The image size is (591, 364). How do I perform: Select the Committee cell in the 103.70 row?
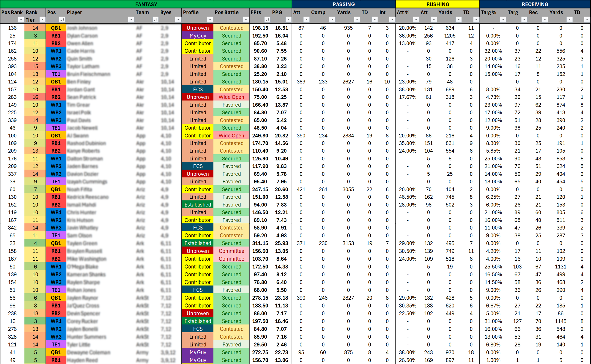[x=231, y=259]
